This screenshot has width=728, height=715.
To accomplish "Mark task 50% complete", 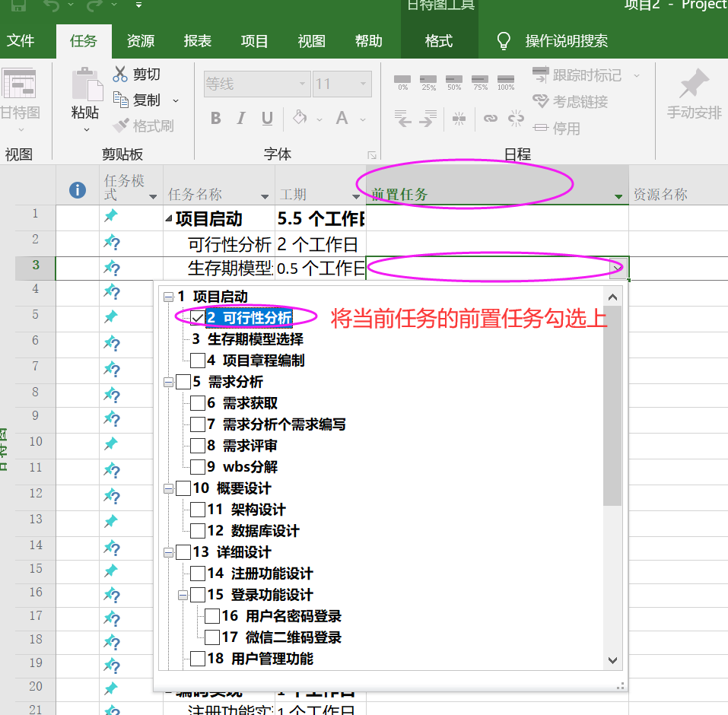I will click(x=454, y=83).
